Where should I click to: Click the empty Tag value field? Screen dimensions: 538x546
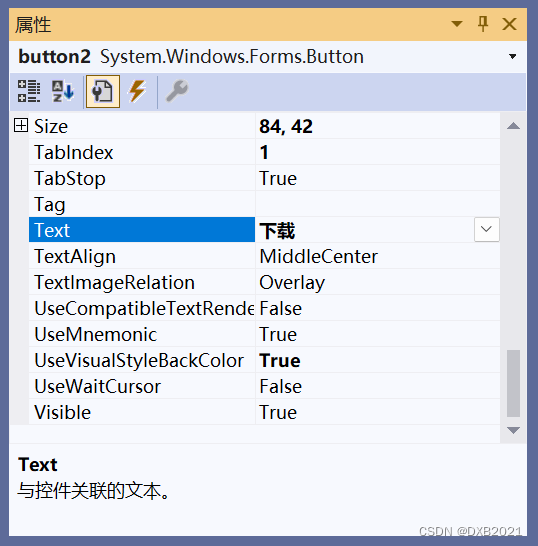point(378,204)
